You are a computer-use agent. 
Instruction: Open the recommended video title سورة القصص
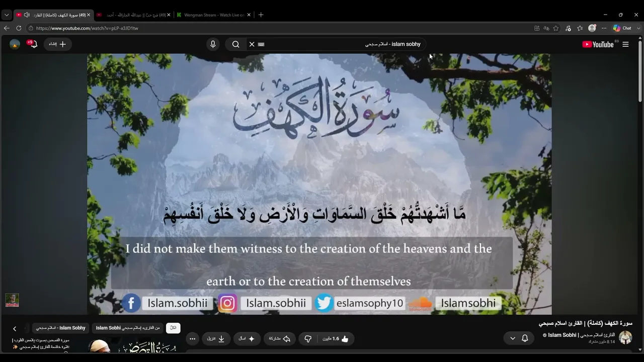41,343
